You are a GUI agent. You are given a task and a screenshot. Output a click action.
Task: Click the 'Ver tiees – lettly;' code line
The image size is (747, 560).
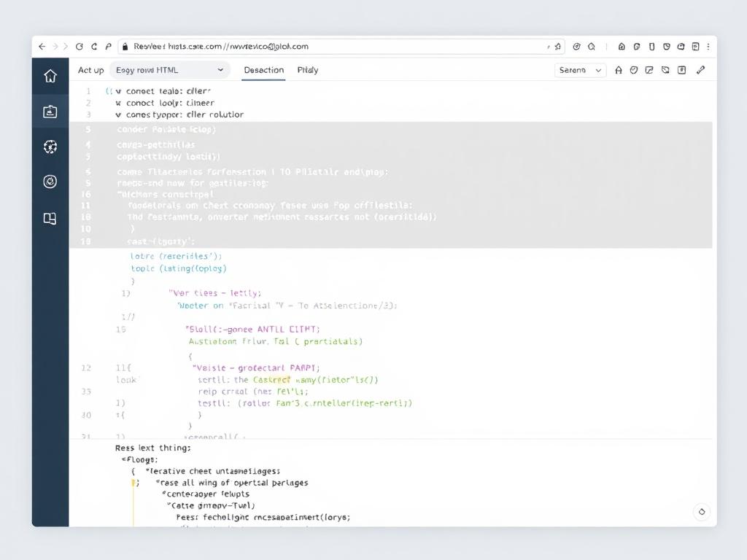pos(215,293)
